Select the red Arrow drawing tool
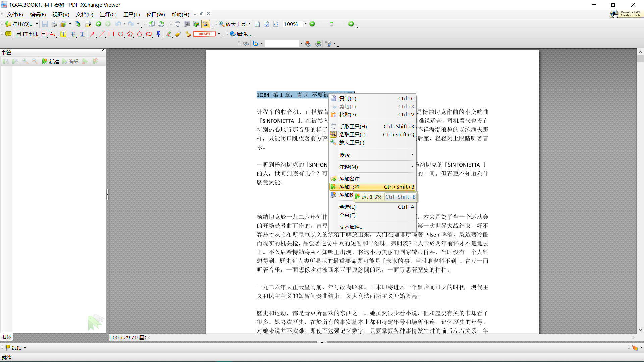 click(92, 34)
